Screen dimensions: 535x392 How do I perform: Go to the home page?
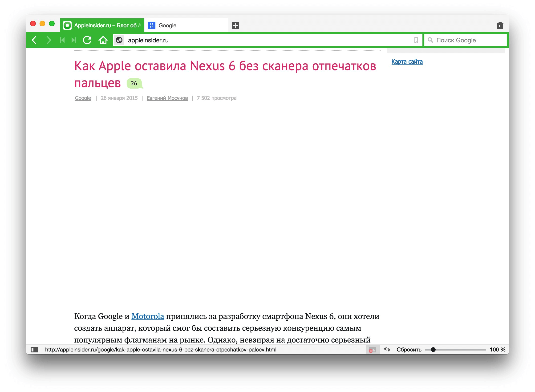pos(103,40)
